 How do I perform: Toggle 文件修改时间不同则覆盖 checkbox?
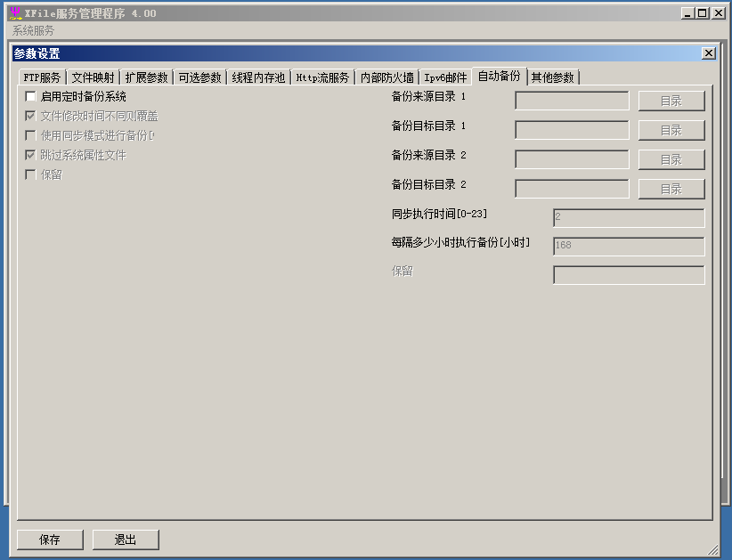[31, 116]
